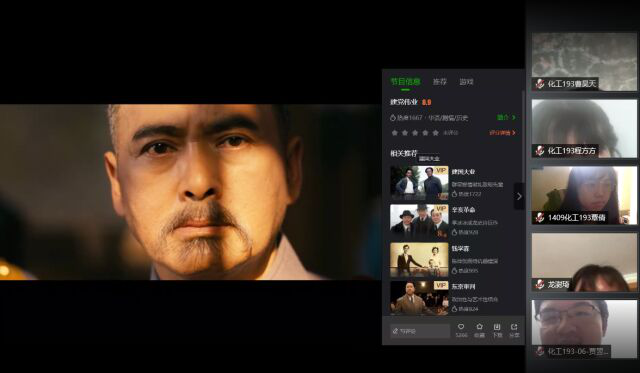Click the share icon in bottom bar
Screen dimensions: 640x373
point(514,327)
